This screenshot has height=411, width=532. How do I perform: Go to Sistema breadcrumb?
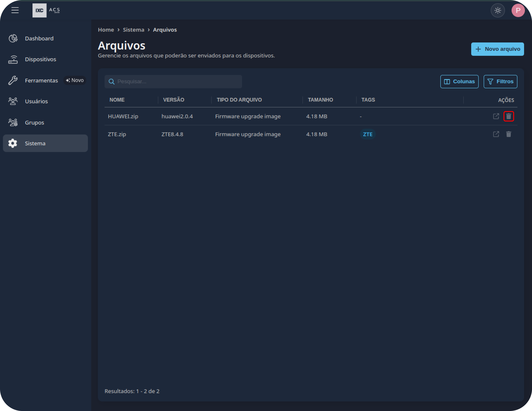click(x=133, y=30)
